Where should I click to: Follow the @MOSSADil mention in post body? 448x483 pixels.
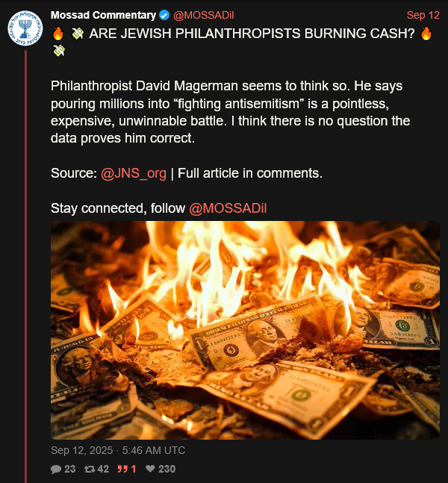pos(228,208)
